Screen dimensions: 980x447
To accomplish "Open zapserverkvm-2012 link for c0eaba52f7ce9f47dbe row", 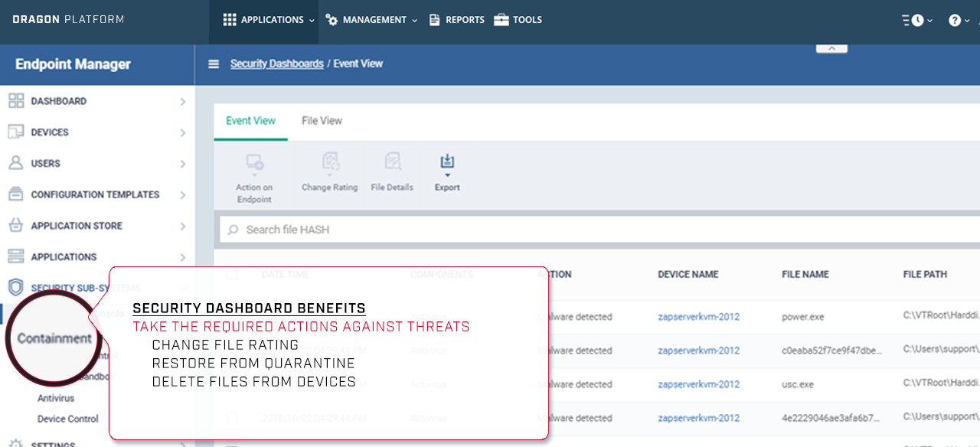I will click(x=699, y=351).
